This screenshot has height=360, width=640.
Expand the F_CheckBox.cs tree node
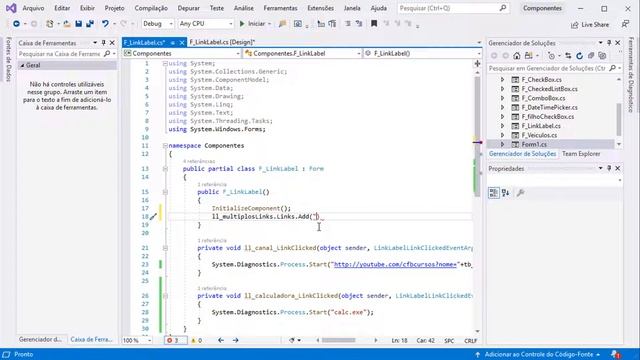[502, 80]
